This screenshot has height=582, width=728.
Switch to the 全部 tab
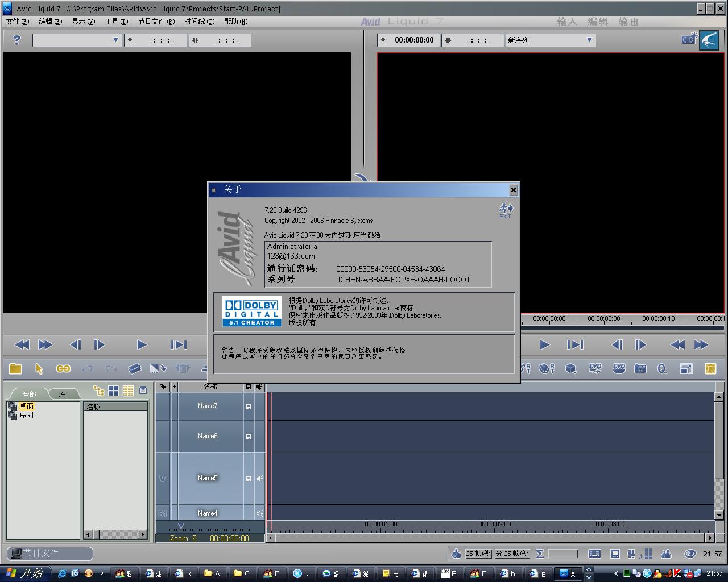tap(29, 394)
